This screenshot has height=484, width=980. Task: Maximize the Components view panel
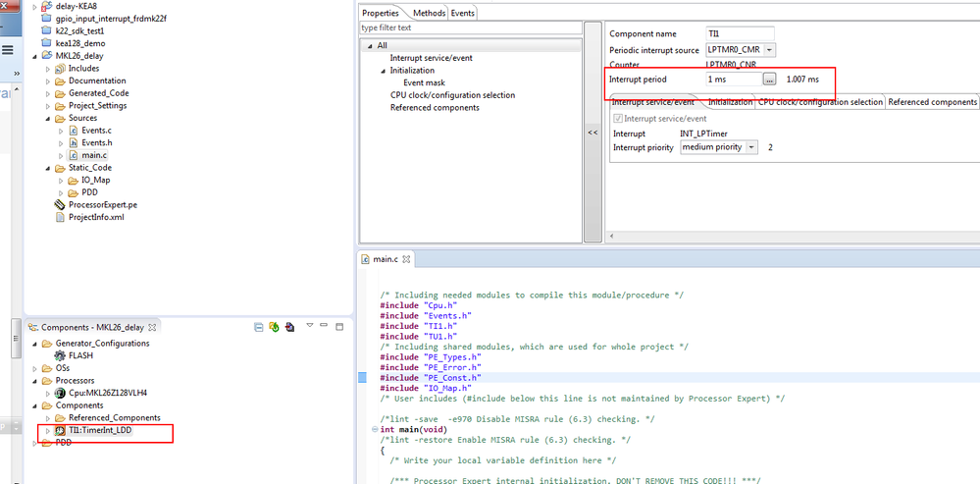point(340,326)
